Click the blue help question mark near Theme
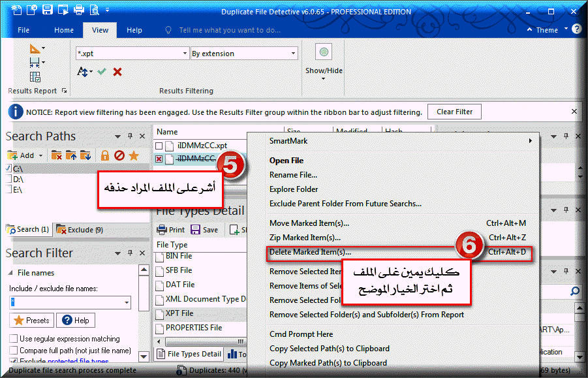 [x=576, y=29]
